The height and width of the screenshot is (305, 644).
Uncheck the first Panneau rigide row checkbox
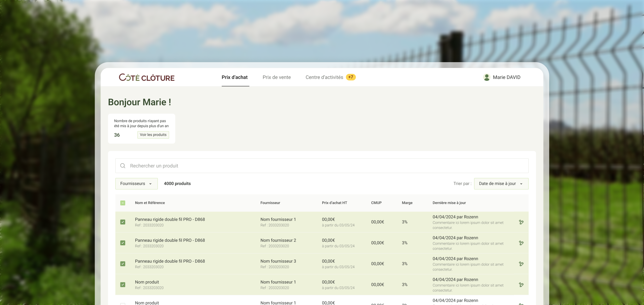[123, 222]
